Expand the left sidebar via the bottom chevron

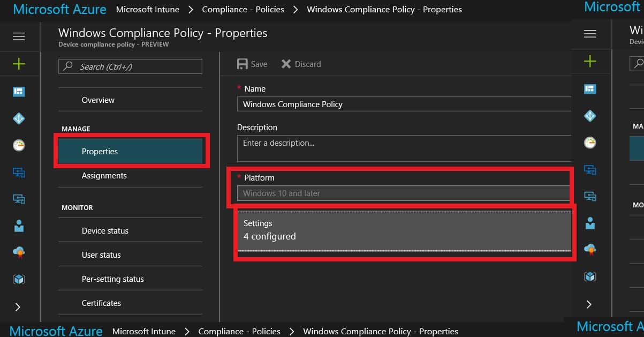tap(18, 307)
